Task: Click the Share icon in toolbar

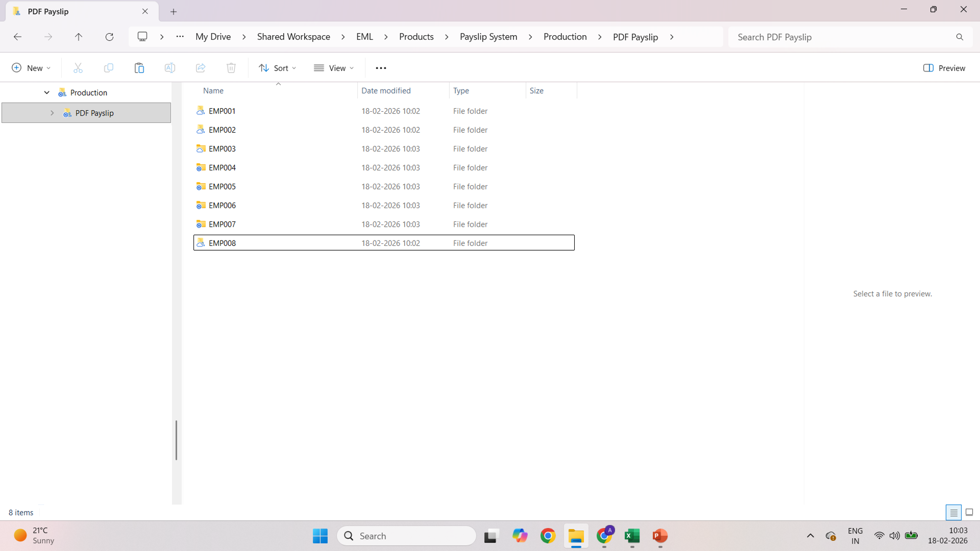Action: pyautogui.click(x=200, y=68)
